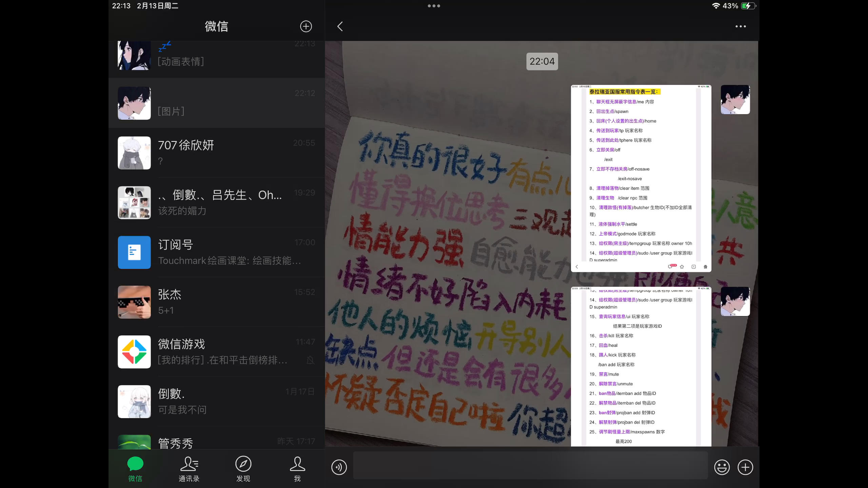This screenshot has width=868, height=488.
Task: Tap the 该死的媚力 message preview
Action: tap(182, 211)
